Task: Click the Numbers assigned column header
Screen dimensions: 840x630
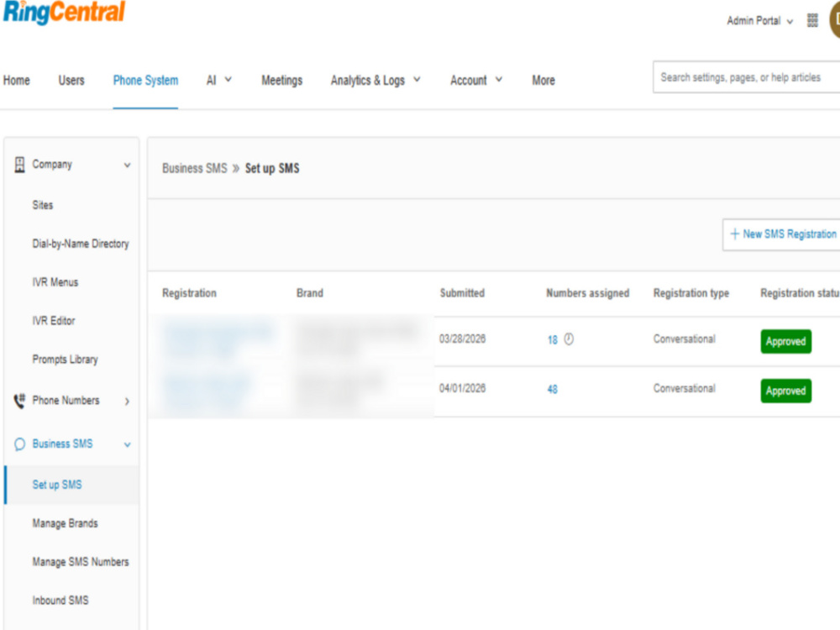Action: click(588, 293)
